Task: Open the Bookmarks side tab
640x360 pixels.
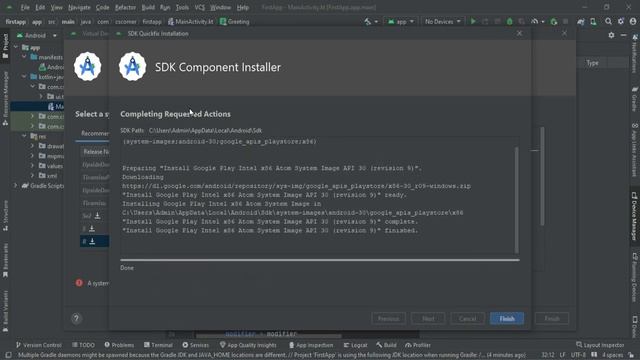Action: (x=5, y=260)
